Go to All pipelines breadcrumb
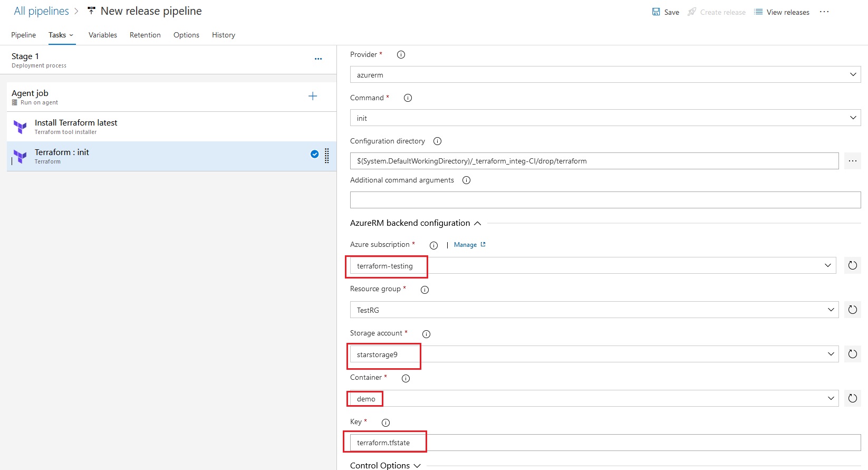This screenshot has height=470, width=868. (x=41, y=11)
